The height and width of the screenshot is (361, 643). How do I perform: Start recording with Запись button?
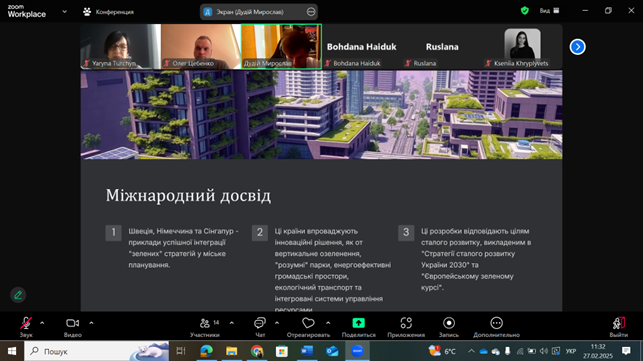pos(449,327)
